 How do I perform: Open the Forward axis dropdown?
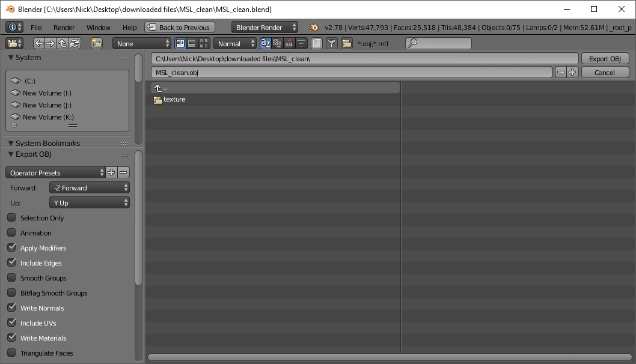pyautogui.click(x=89, y=187)
